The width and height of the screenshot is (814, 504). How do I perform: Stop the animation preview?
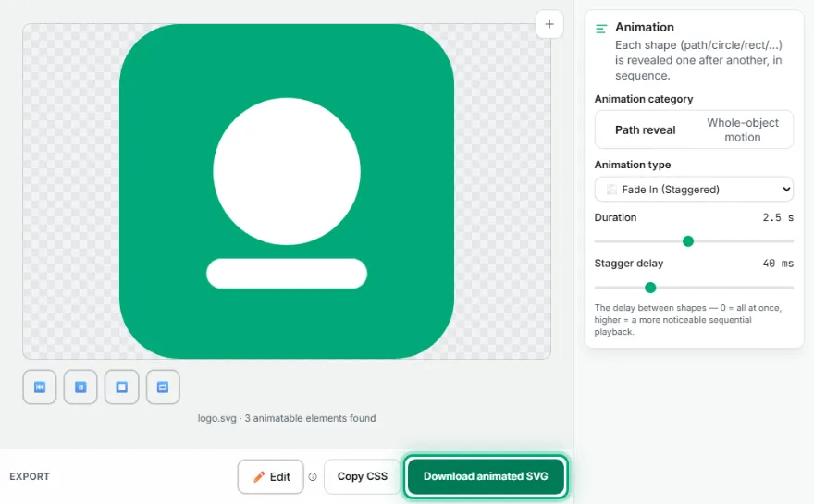(121, 387)
